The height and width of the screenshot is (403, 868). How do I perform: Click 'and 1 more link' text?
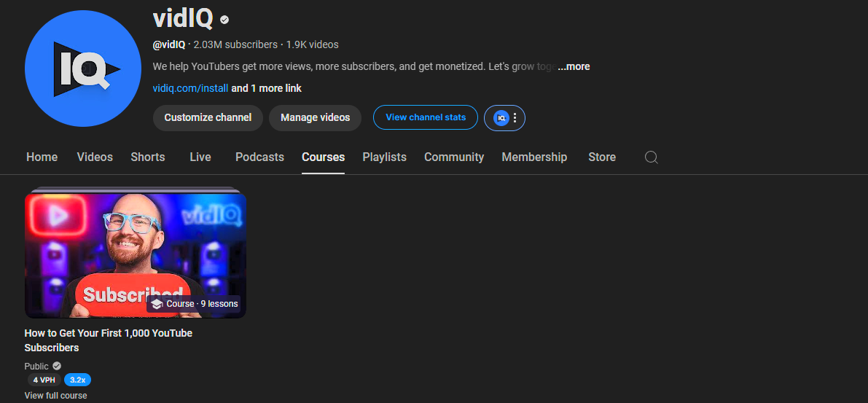click(x=266, y=88)
